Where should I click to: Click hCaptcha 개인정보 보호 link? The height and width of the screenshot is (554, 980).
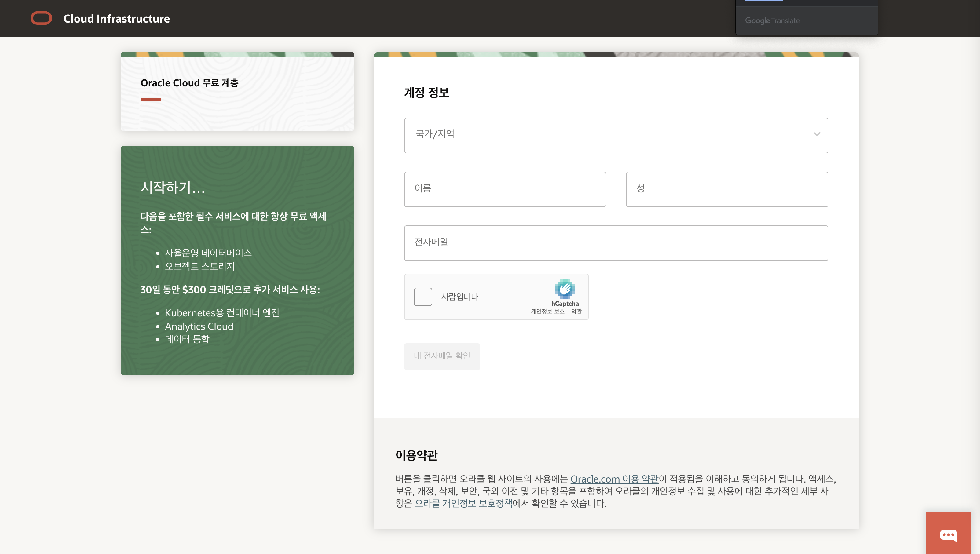coord(548,311)
